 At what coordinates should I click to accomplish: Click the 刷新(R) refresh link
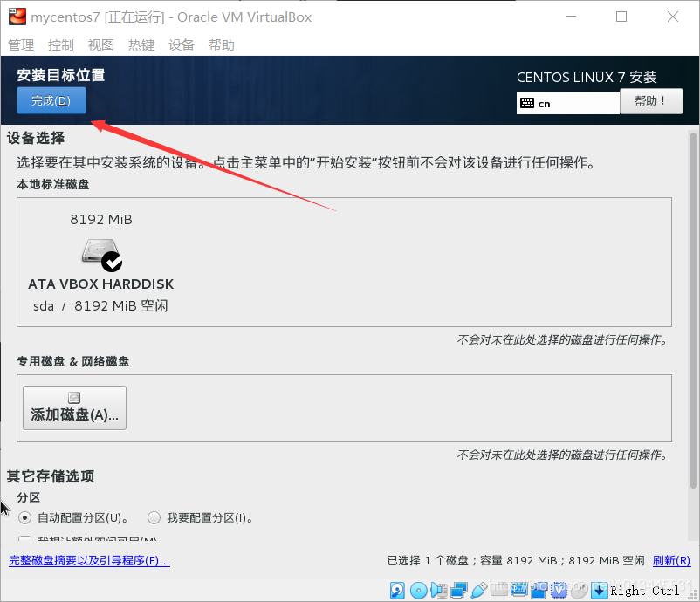(x=671, y=560)
